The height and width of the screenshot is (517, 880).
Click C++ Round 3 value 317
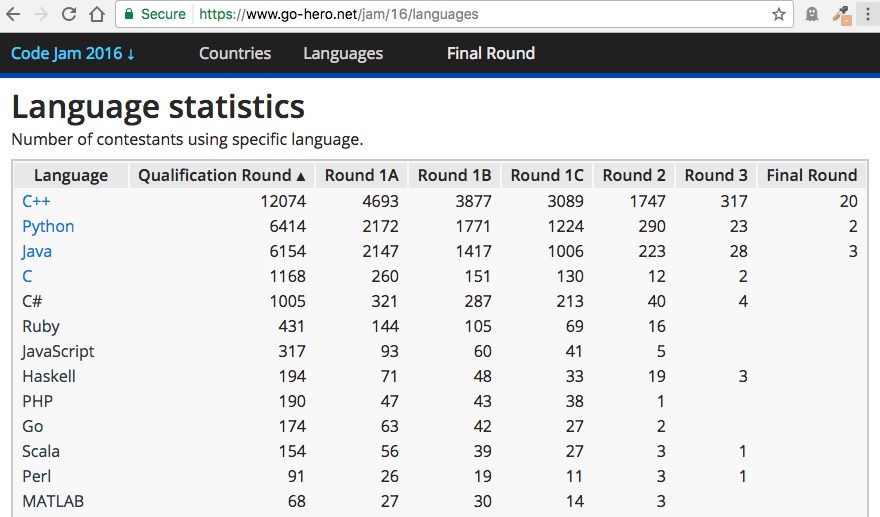[734, 201]
